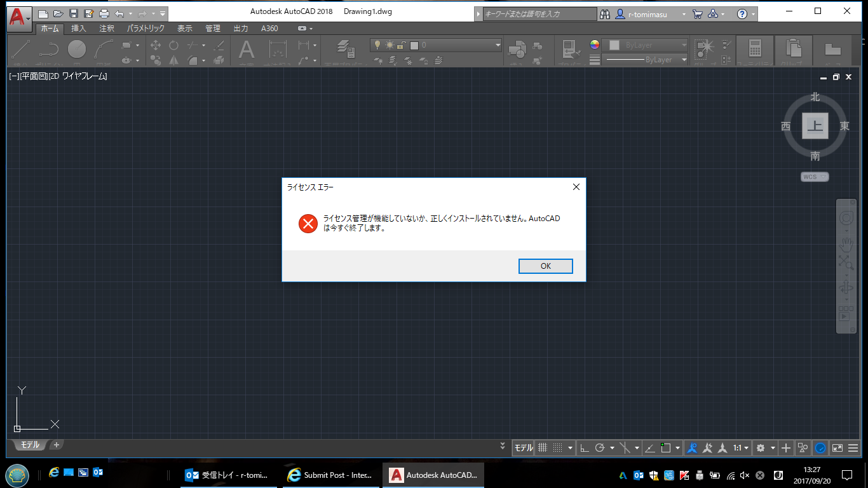Toggle ortho mode in the status bar
Screen dimensions: 868x488
tap(585, 448)
